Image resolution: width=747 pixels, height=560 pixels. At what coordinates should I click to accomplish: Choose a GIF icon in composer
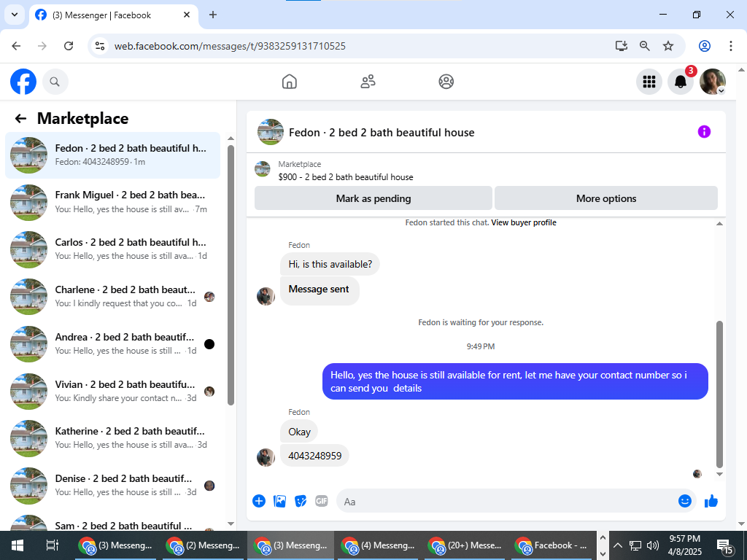click(x=322, y=501)
